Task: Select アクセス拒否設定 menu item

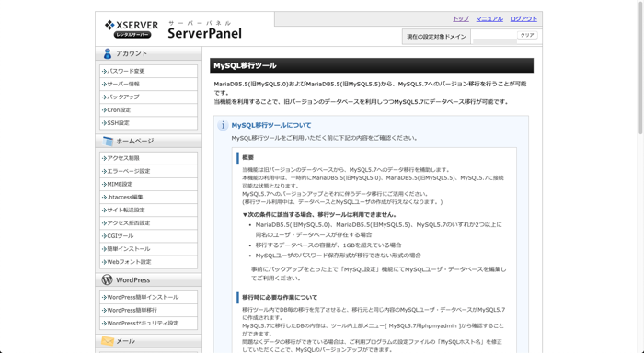Action: 148,222
